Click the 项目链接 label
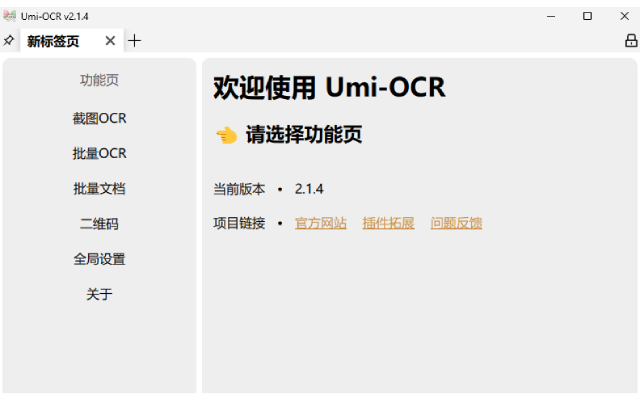Viewport: 640px width, 400px height. (239, 223)
